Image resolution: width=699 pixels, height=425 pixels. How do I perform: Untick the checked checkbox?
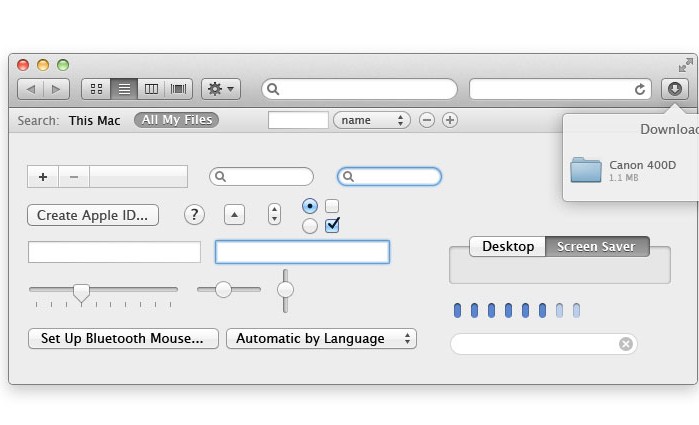[333, 225]
